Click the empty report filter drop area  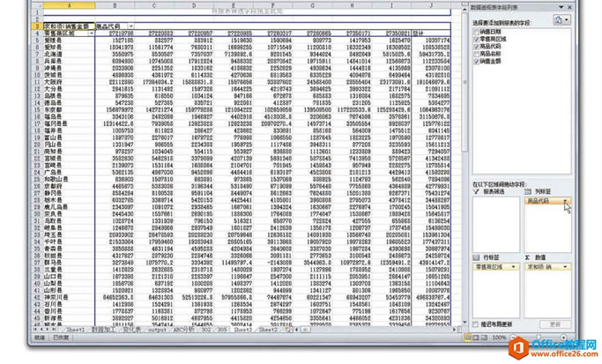coord(496,224)
